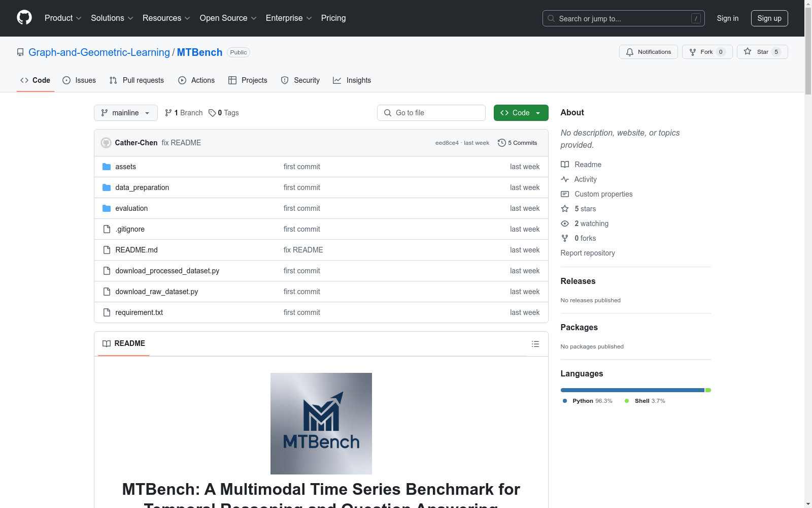Switch to the Actions tab
Image resolution: width=812 pixels, height=508 pixels.
196,80
